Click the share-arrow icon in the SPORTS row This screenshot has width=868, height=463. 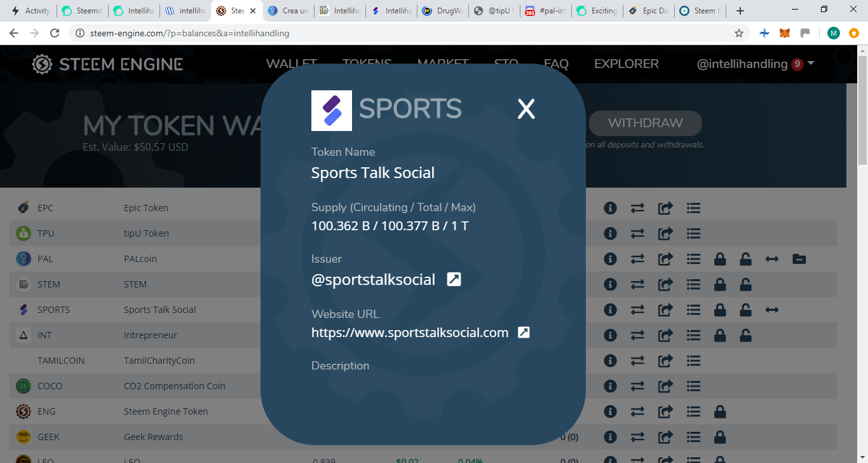point(665,310)
